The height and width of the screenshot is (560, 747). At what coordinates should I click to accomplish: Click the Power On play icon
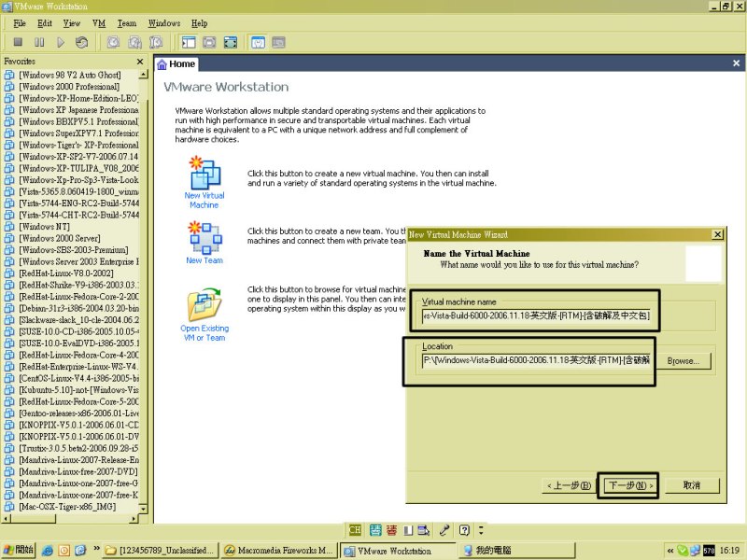pyautogui.click(x=61, y=42)
